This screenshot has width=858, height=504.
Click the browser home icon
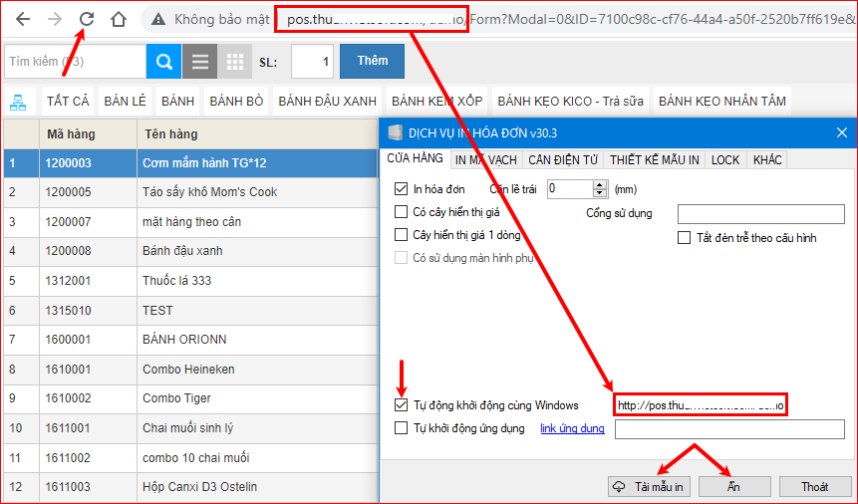119,19
